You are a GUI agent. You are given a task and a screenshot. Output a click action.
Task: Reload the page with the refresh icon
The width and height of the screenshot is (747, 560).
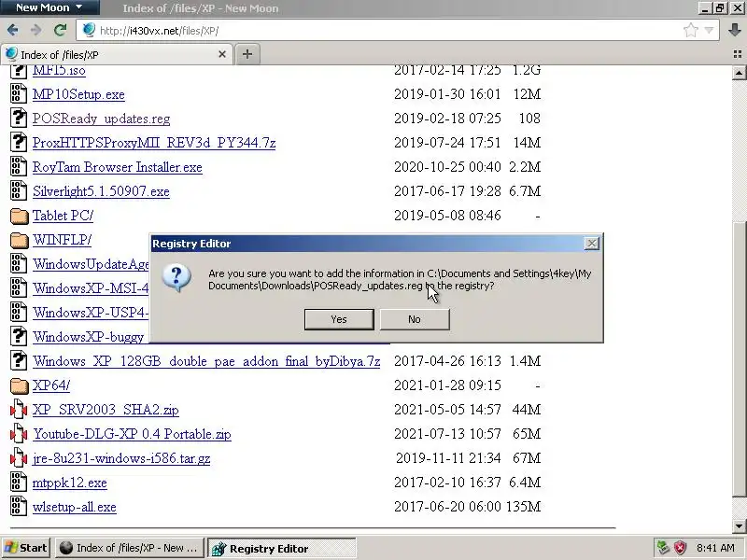60,31
